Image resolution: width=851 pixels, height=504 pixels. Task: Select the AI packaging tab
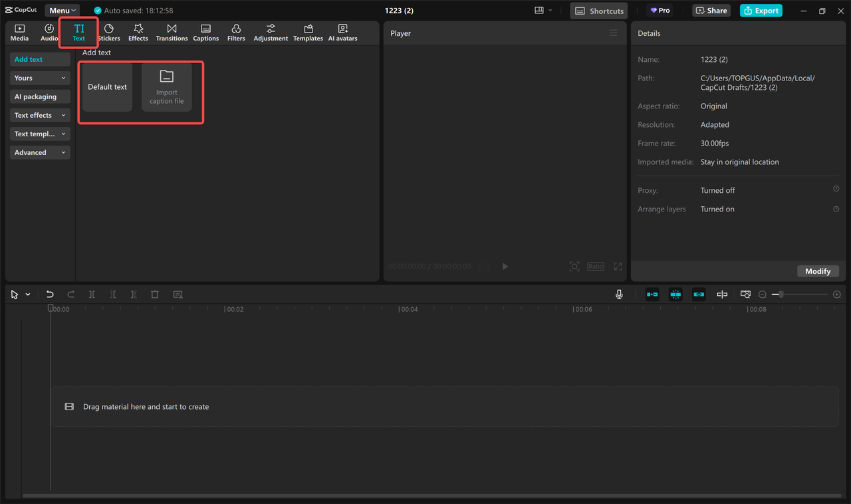39,96
